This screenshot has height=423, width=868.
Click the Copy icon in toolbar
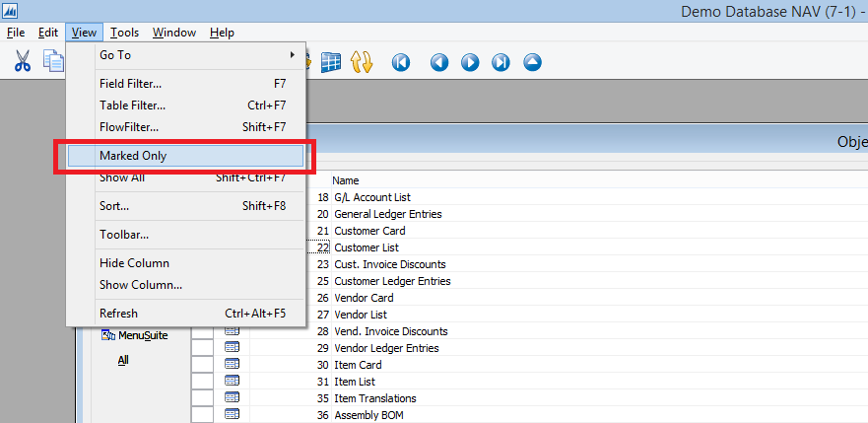point(53,61)
